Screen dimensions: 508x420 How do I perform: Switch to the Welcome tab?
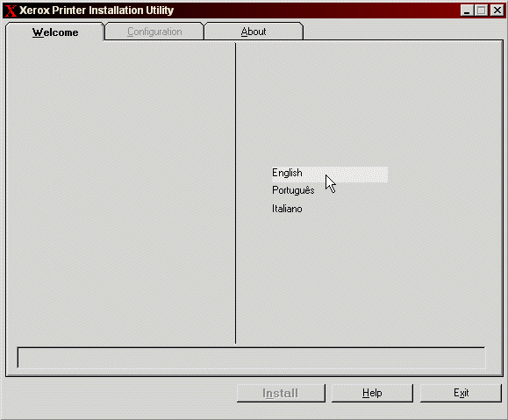[x=55, y=32]
